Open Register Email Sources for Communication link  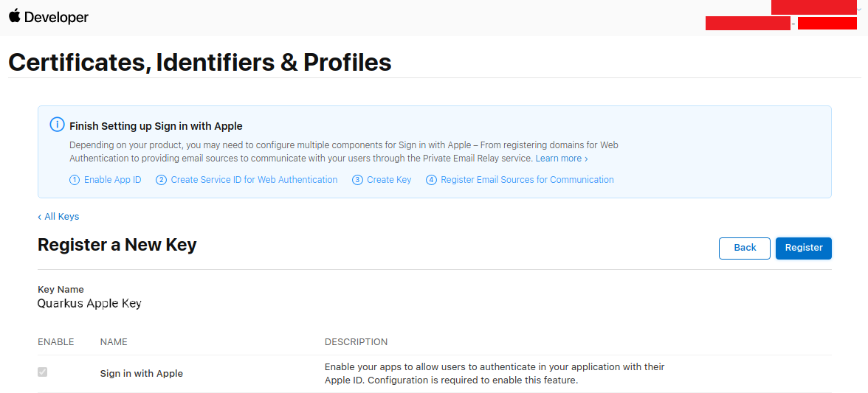(527, 180)
